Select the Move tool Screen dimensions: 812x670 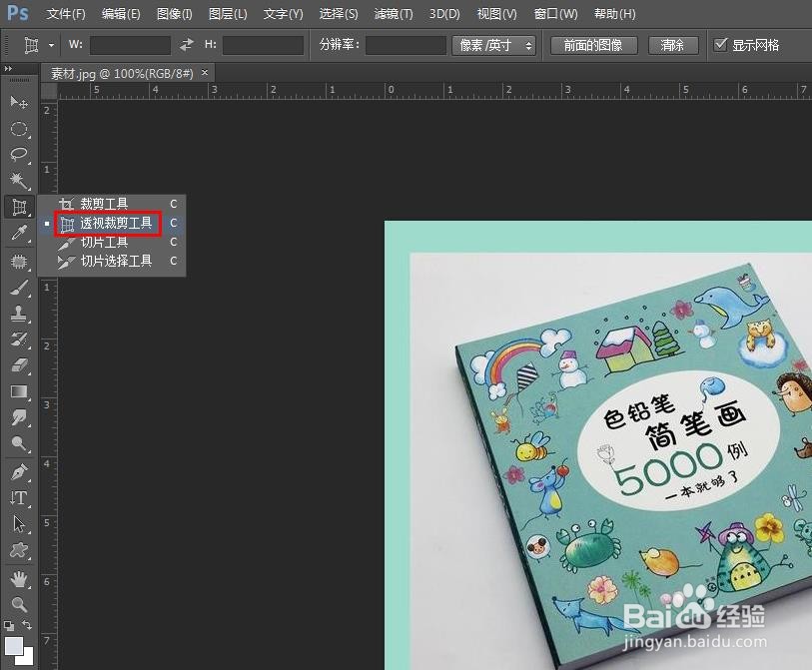tap(19, 102)
